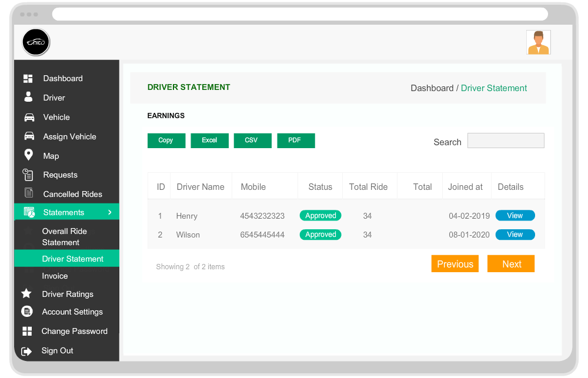This screenshot has height=378, width=588.
Task: Click the Statements chart icon
Action: [29, 212]
